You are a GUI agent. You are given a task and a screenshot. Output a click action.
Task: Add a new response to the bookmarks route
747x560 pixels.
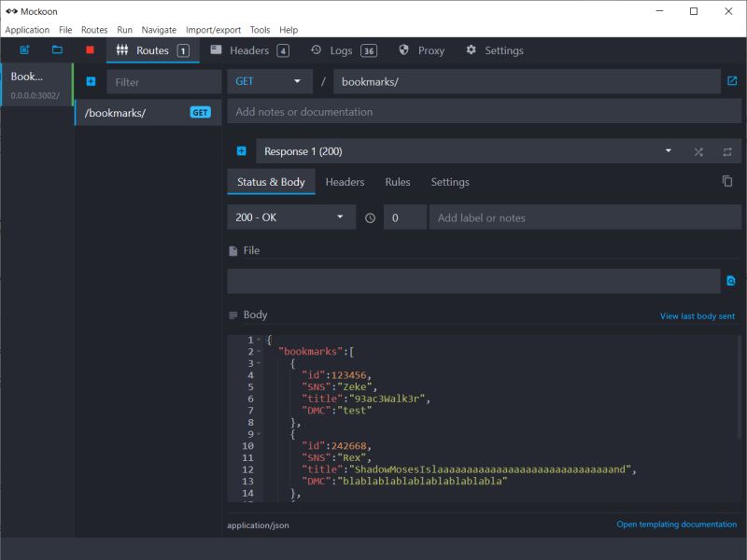[x=241, y=150]
